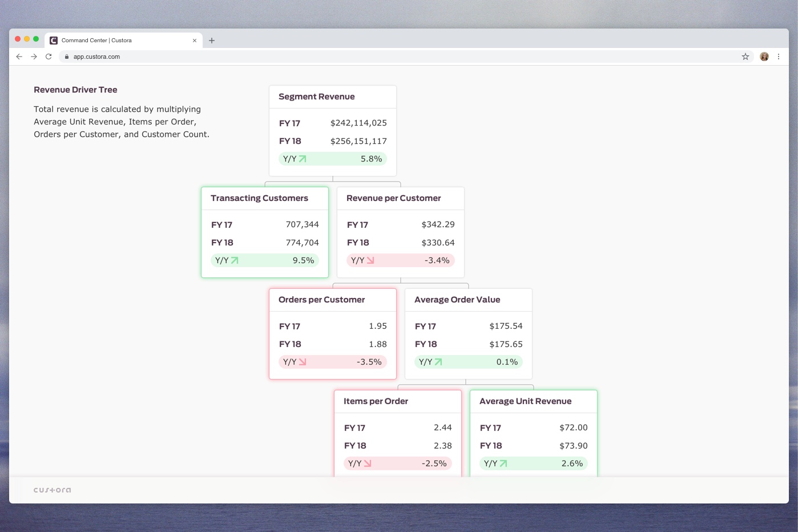Click the Revenue Driver Tree heading
798x532 pixels.
tap(75, 90)
